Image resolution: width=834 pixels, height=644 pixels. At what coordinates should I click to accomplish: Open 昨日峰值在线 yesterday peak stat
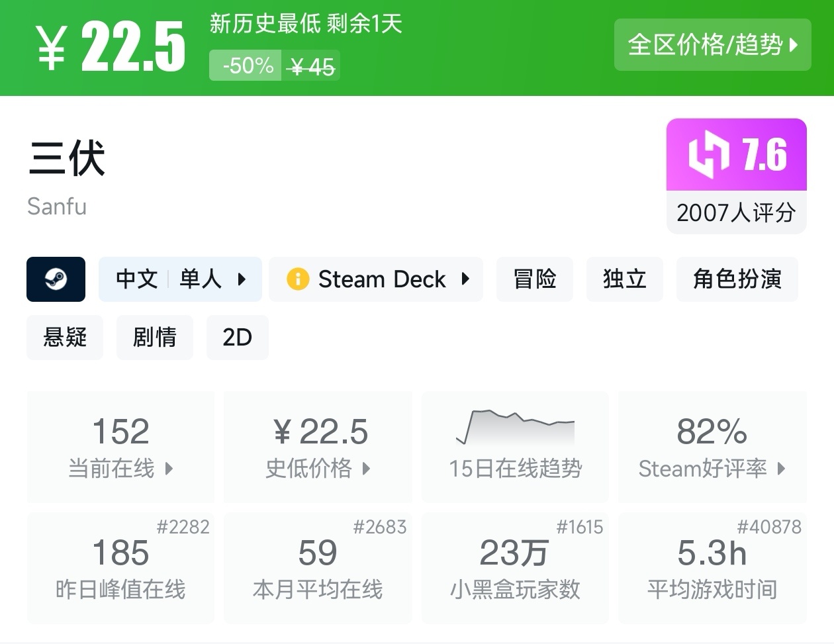pyautogui.click(x=120, y=568)
